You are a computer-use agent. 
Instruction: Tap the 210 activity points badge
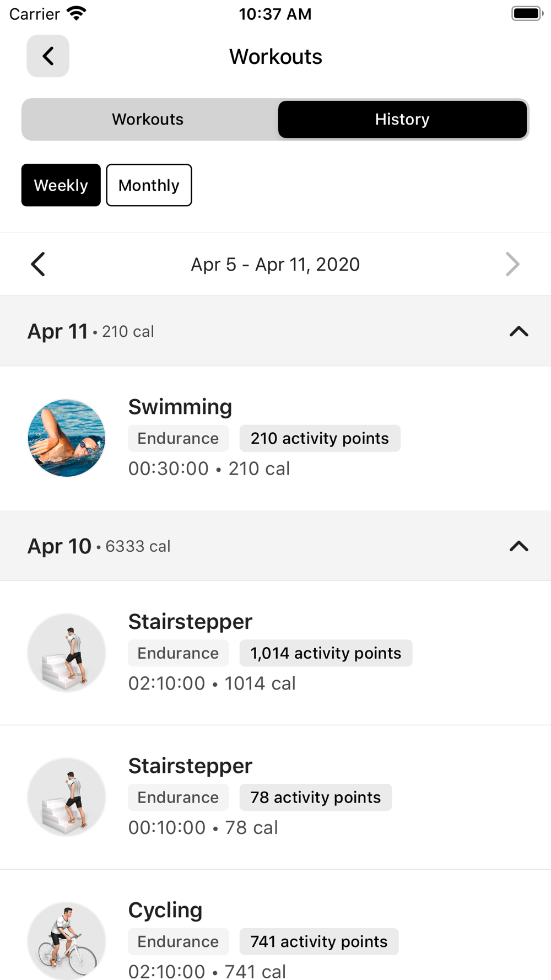click(320, 438)
